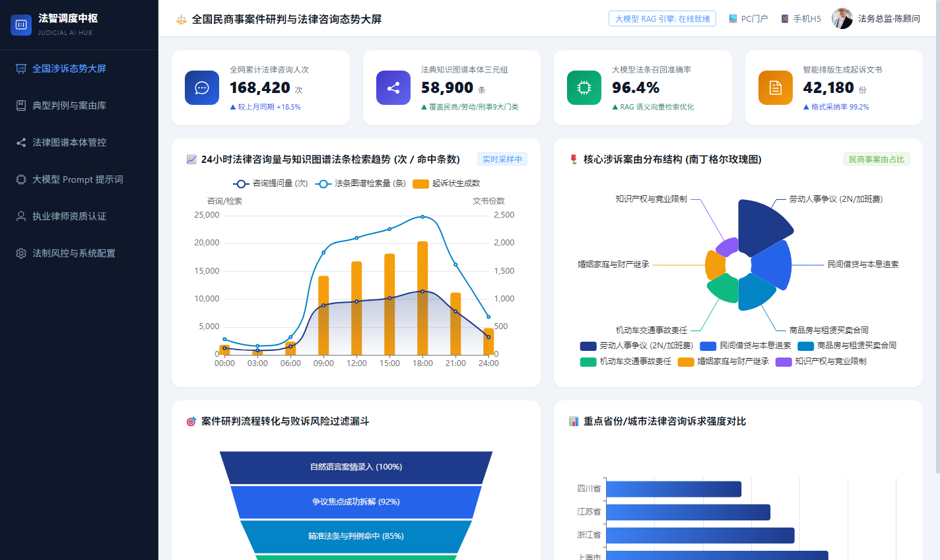This screenshot has width=940, height=560.
Task: Click the 民商事案由占比 tag
Action: 877,160
